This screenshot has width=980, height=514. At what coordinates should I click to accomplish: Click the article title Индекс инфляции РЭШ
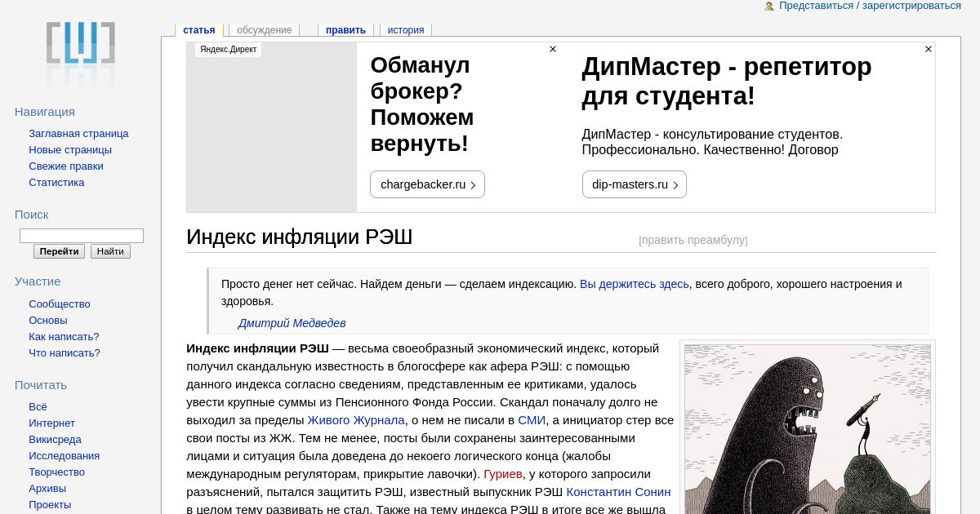[299, 237]
